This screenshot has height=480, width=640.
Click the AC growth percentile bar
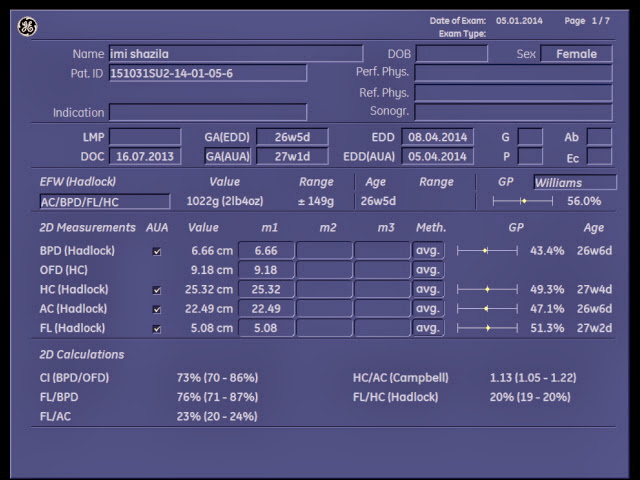487,309
